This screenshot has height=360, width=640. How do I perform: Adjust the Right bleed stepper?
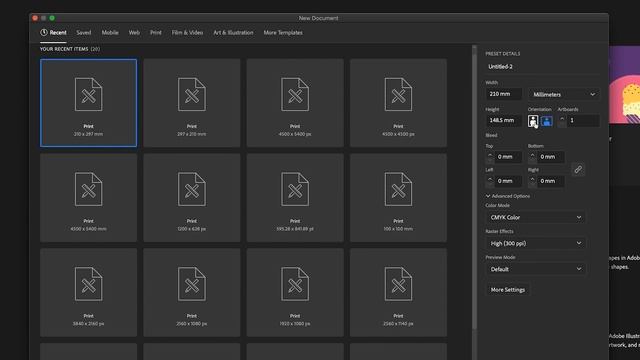532,181
